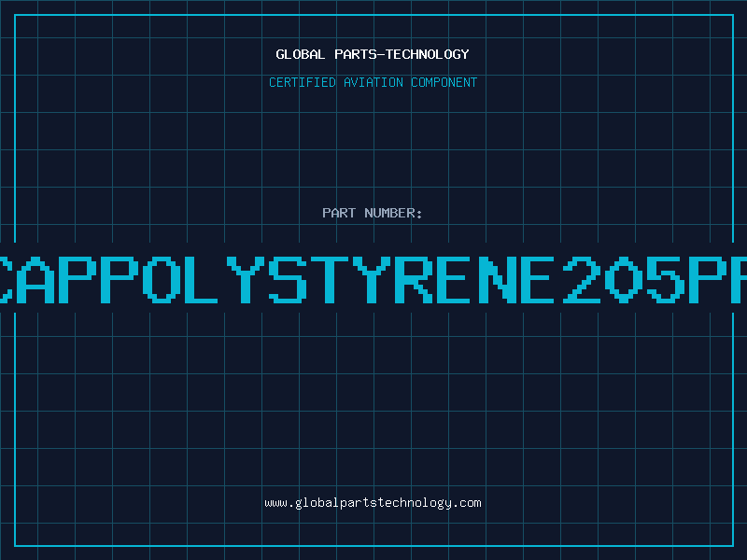Click the word PART in the label
747x560 pixels.
tap(338, 213)
